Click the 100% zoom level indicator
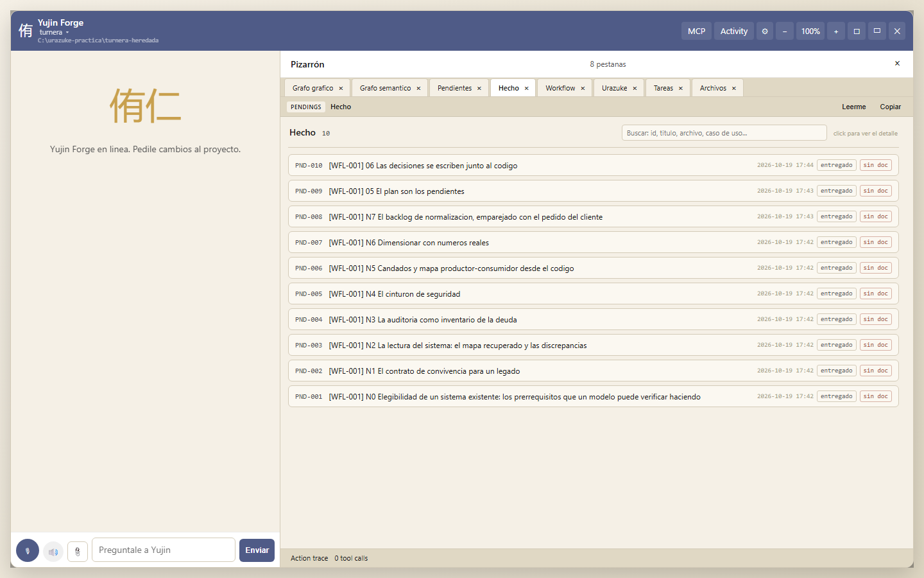The height and width of the screenshot is (578, 924). point(810,31)
